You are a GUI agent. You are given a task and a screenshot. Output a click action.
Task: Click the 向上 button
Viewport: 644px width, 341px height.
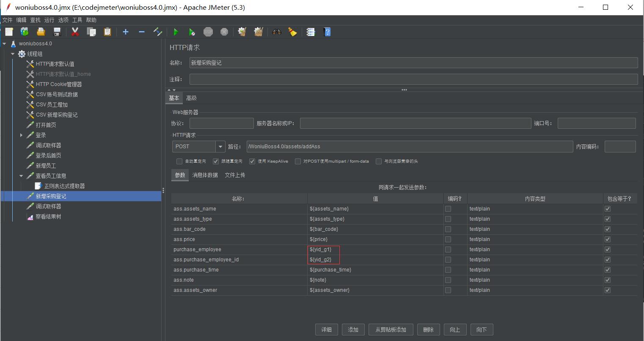pos(455,330)
